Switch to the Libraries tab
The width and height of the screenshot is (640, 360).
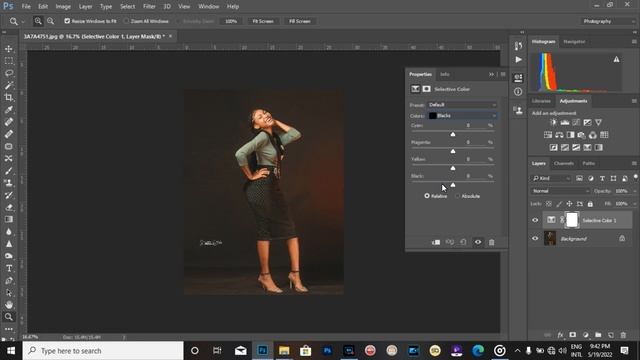(x=541, y=101)
